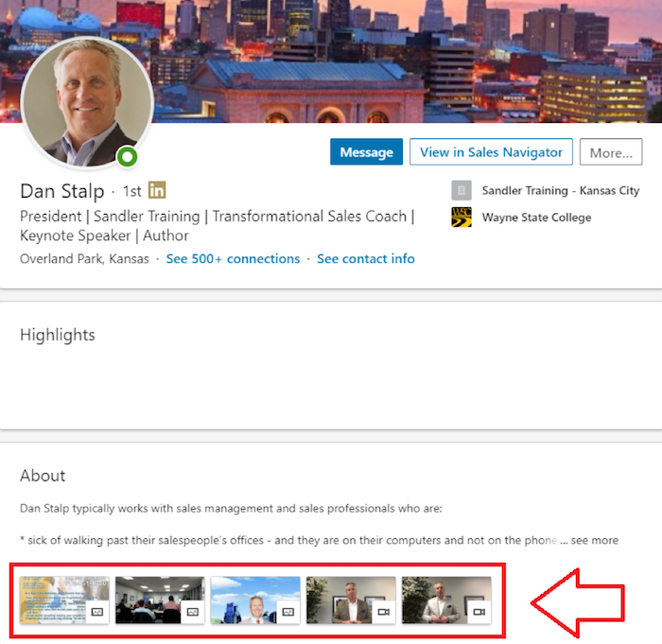Expand About text with see more
The height and width of the screenshot is (644, 662).
coord(595,540)
